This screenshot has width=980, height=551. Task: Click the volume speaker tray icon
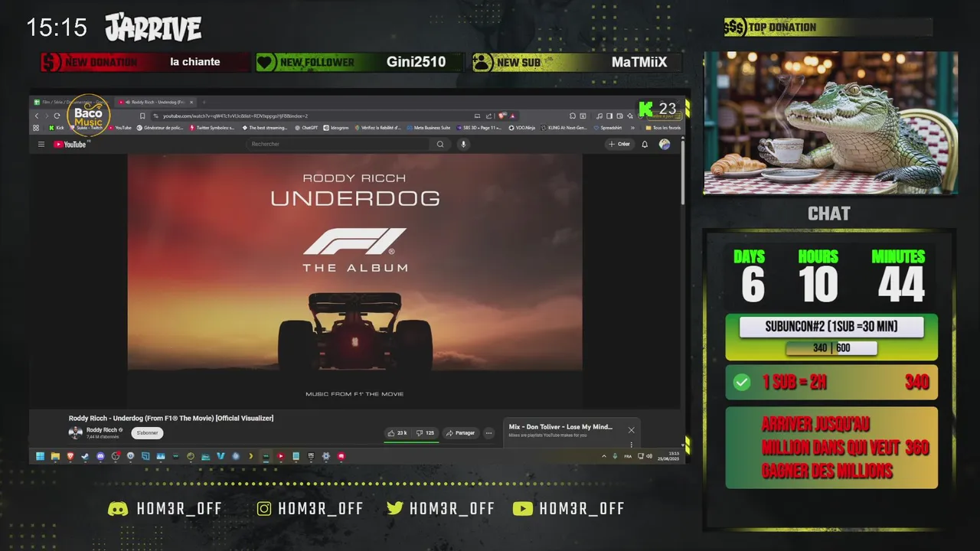click(650, 456)
